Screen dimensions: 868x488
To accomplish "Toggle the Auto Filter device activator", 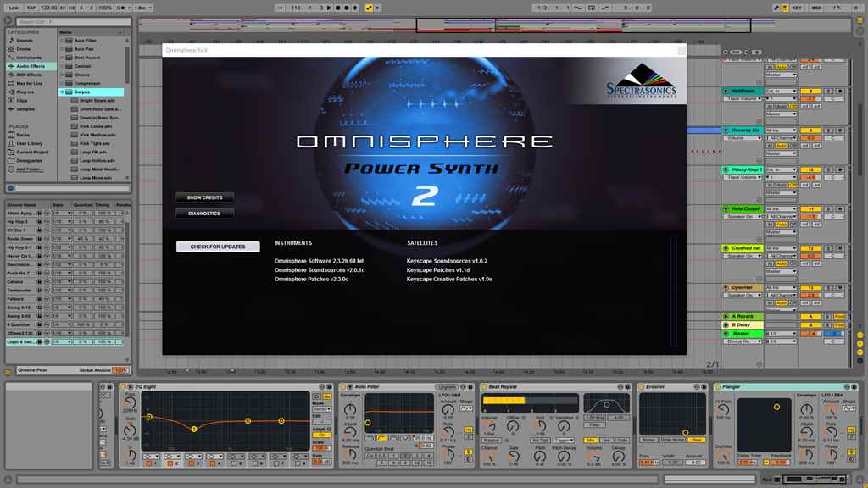I will pos(342,386).
